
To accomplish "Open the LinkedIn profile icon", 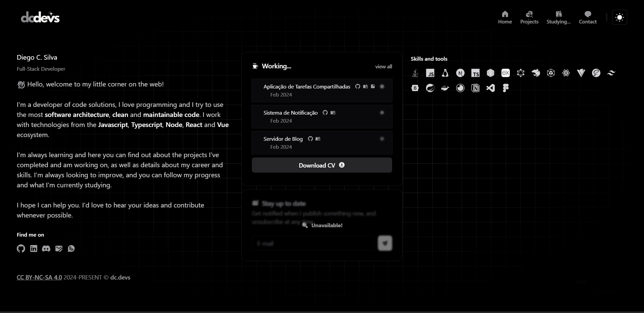I will (x=34, y=248).
